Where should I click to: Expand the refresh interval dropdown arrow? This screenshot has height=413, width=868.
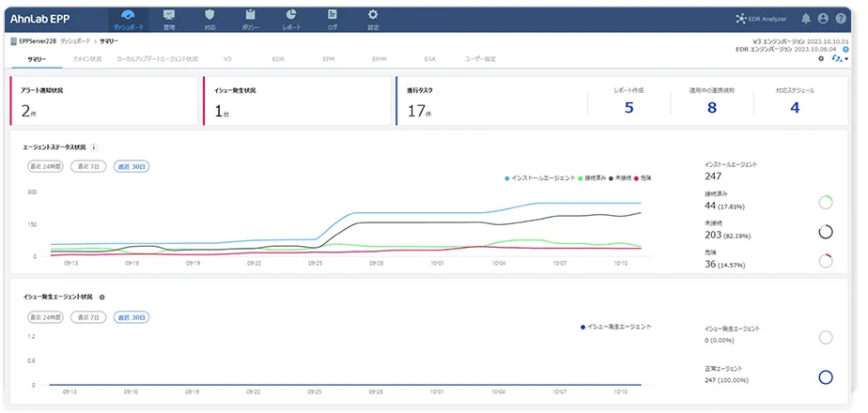pos(845,59)
